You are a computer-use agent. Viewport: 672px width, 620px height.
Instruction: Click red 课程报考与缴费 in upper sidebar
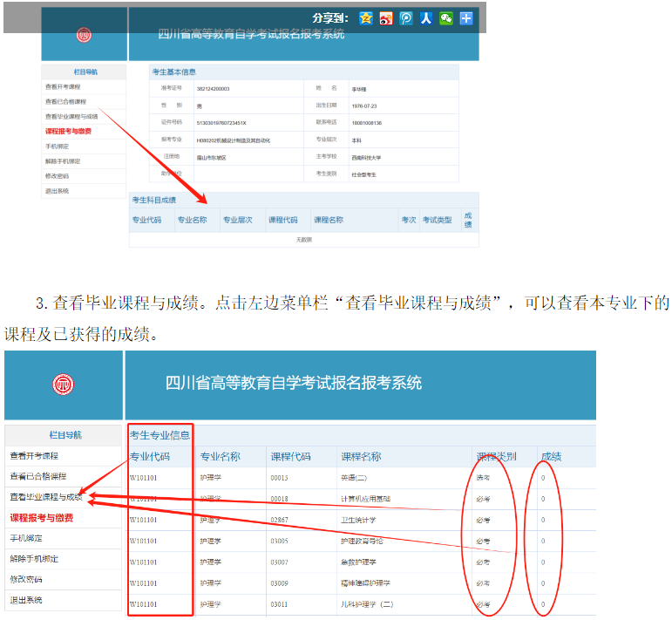tap(68, 131)
